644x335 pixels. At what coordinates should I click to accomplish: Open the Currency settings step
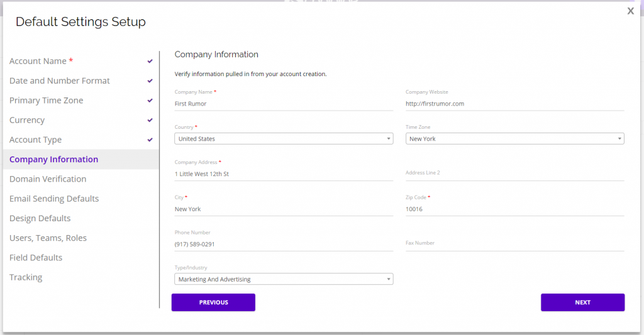tap(81, 120)
